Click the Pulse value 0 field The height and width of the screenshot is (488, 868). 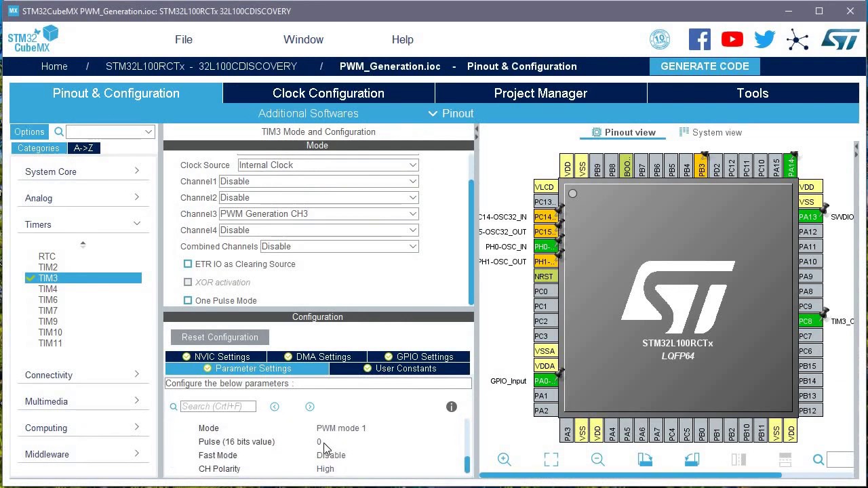[319, 442]
